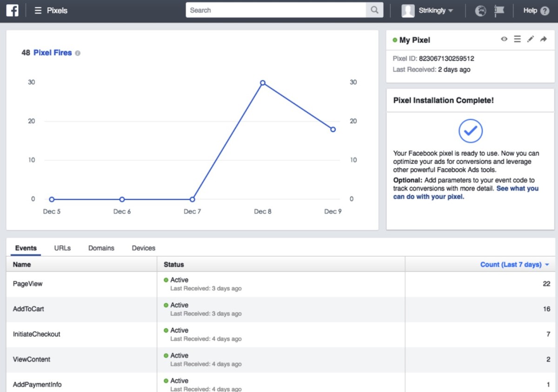This screenshot has width=558, height=392.
Task: Open the list menu icon for My Pixel
Action: (x=517, y=39)
